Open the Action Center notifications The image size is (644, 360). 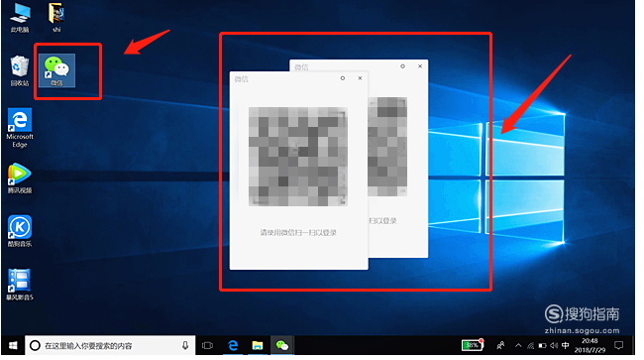click(x=618, y=345)
